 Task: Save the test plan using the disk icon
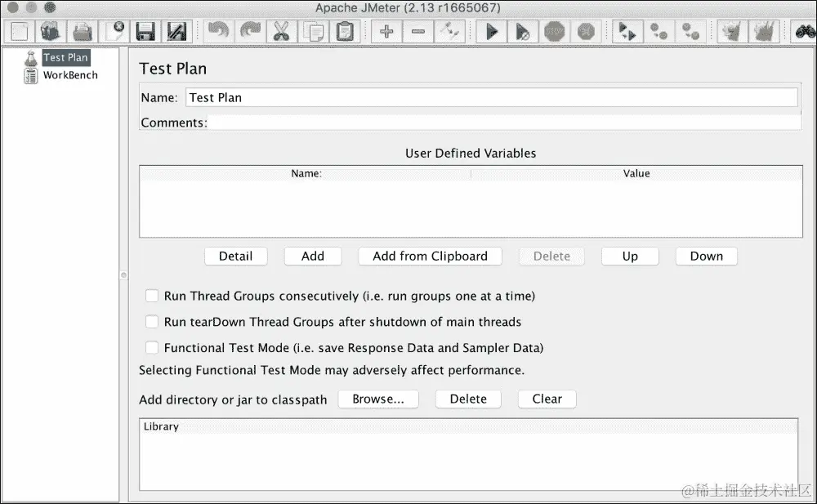[x=145, y=31]
